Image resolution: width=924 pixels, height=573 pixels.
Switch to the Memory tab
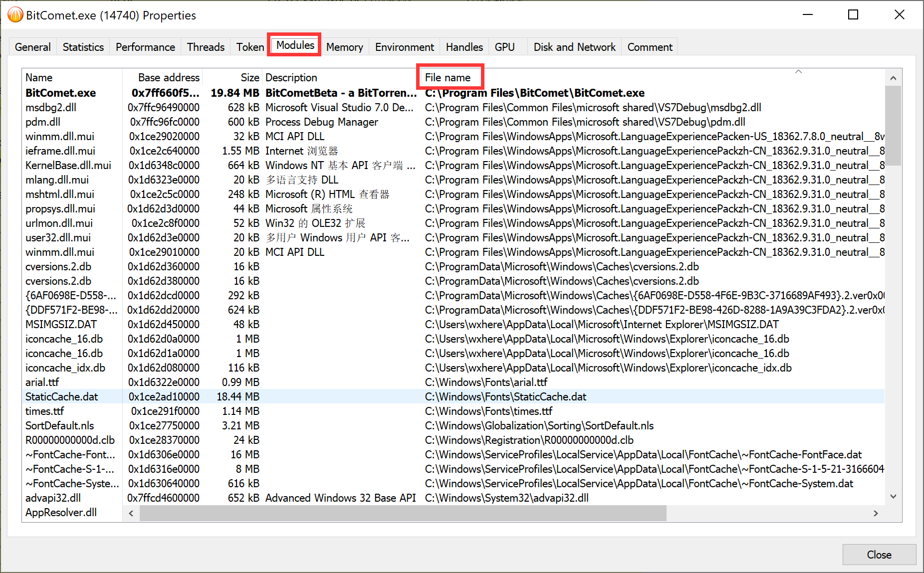[x=344, y=47]
